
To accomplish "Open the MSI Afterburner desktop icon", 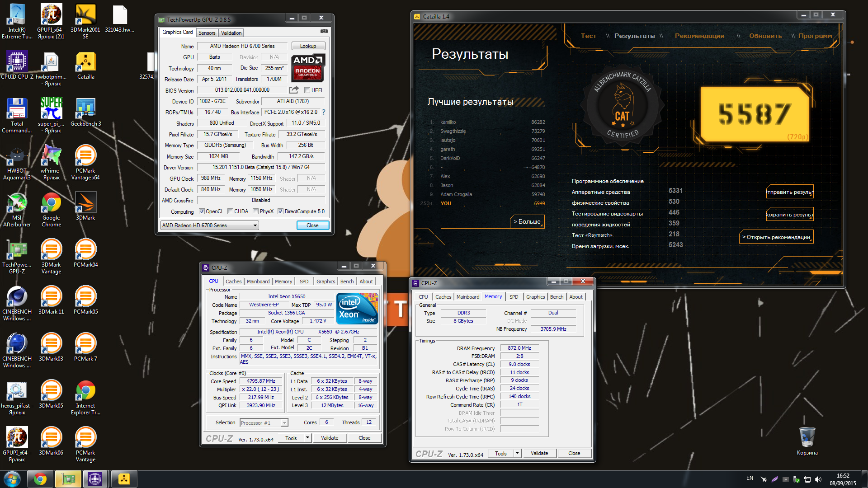I will [17, 209].
